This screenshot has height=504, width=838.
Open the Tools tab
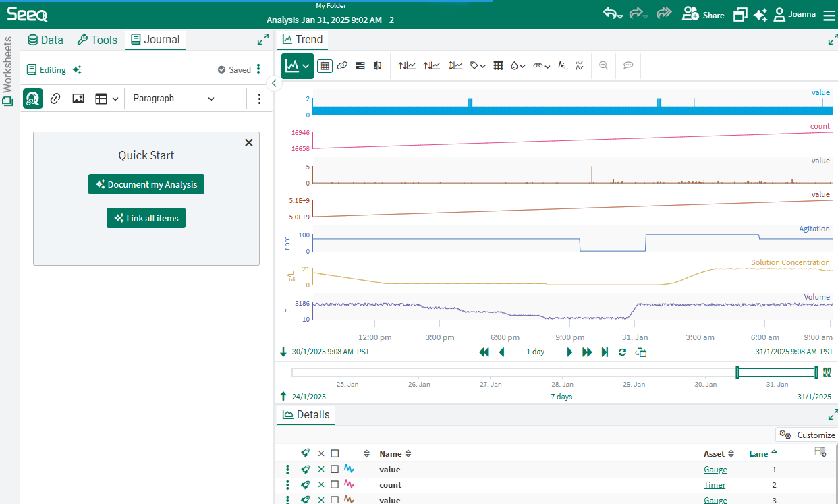[x=97, y=40]
